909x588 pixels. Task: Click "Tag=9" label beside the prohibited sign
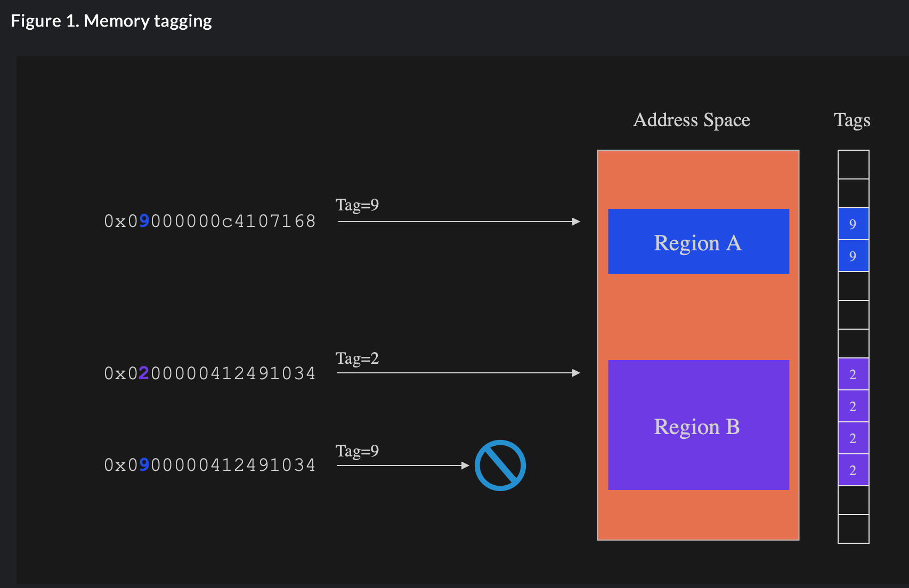pos(357,451)
